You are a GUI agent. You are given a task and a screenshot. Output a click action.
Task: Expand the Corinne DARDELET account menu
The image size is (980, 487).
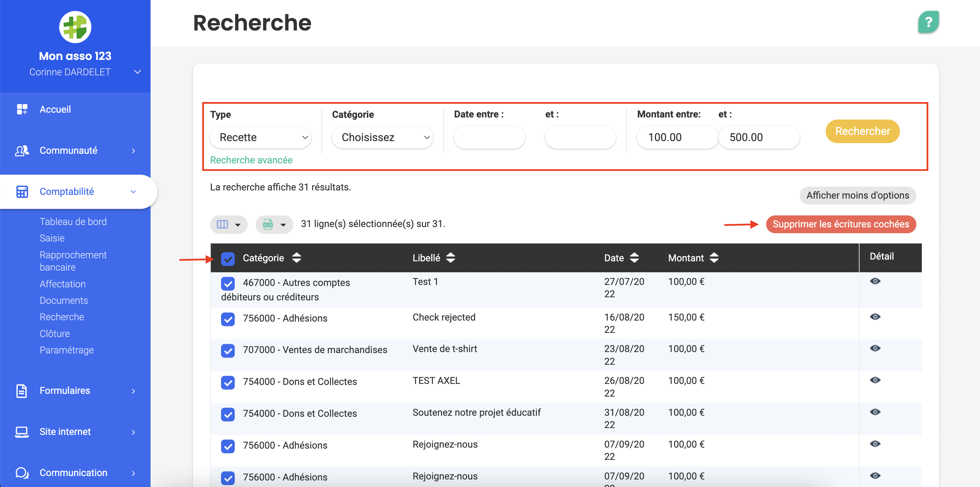tap(137, 72)
